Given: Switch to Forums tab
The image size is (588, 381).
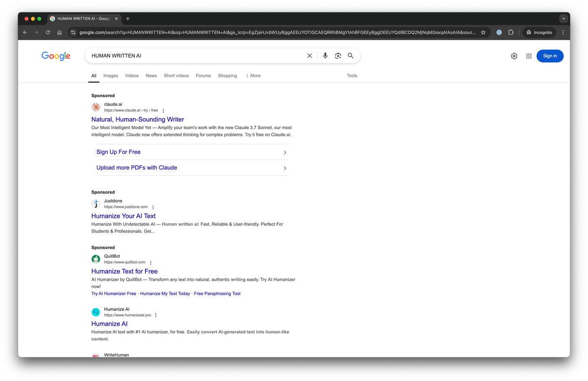Looking at the screenshot, I should (x=203, y=76).
